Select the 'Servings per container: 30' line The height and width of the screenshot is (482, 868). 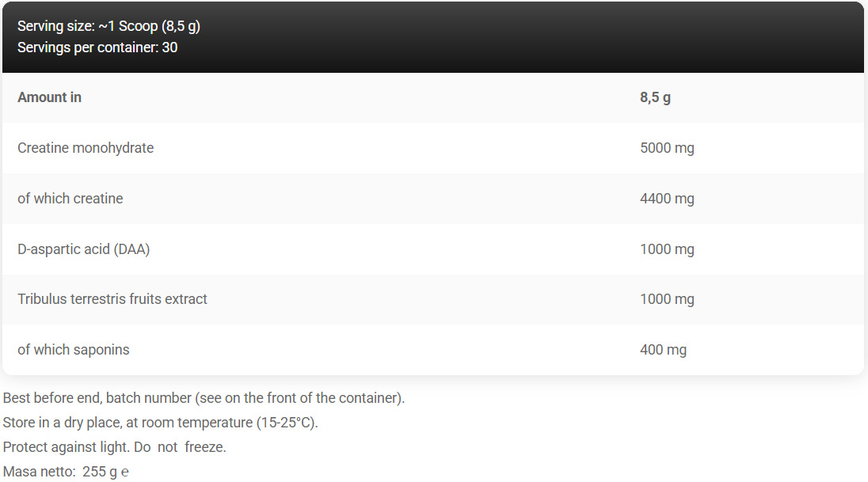pos(97,47)
